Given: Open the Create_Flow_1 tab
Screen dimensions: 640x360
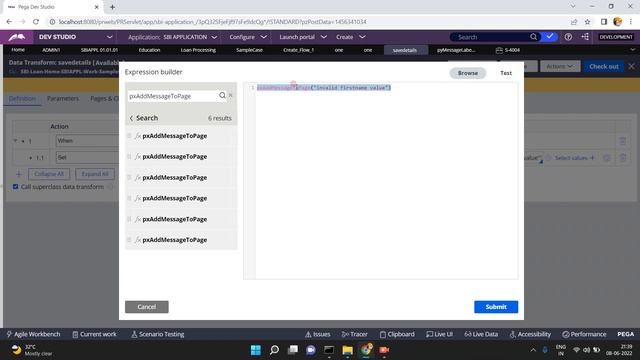Looking at the screenshot, I should tap(298, 50).
